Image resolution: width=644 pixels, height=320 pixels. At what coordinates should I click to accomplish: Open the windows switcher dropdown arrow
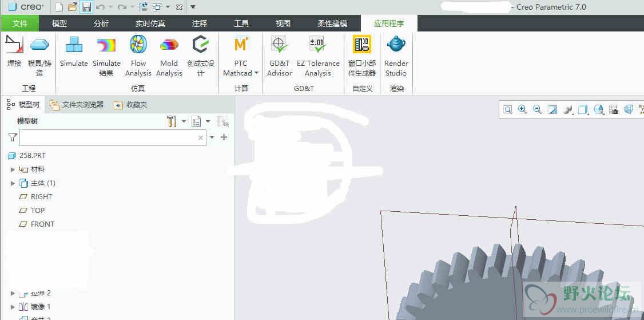click(168, 7)
